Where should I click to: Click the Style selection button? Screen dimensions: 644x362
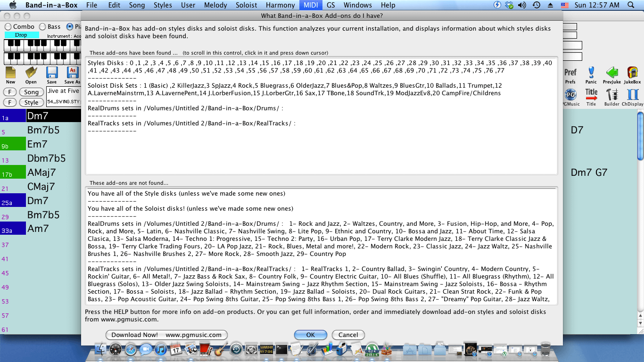(32, 102)
